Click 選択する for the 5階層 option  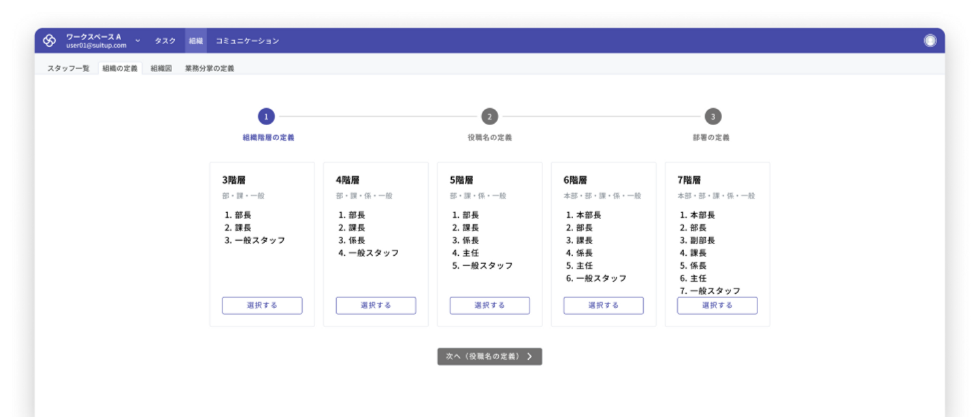(x=489, y=305)
